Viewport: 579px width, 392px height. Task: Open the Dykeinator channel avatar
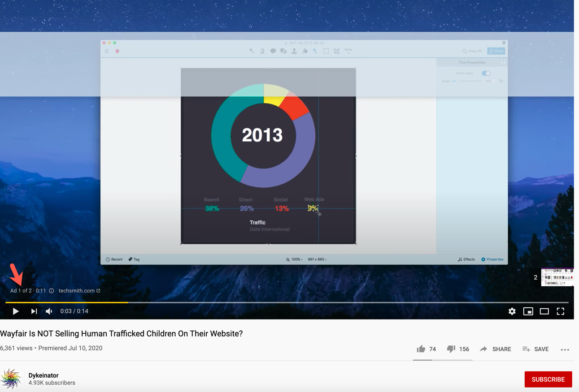click(11, 379)
